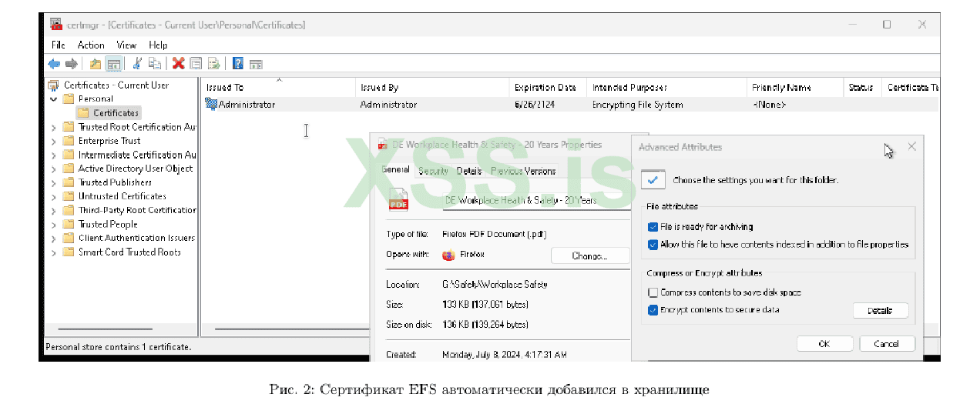980x414 pixels.
Task: Switch to the Previous Versions tab
Action: 523,171
